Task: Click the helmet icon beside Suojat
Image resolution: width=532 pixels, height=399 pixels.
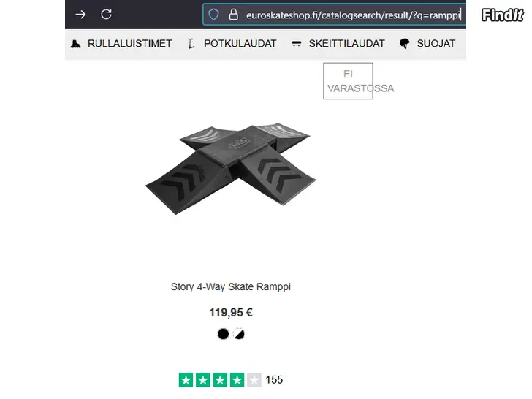Action: (404, 44)
